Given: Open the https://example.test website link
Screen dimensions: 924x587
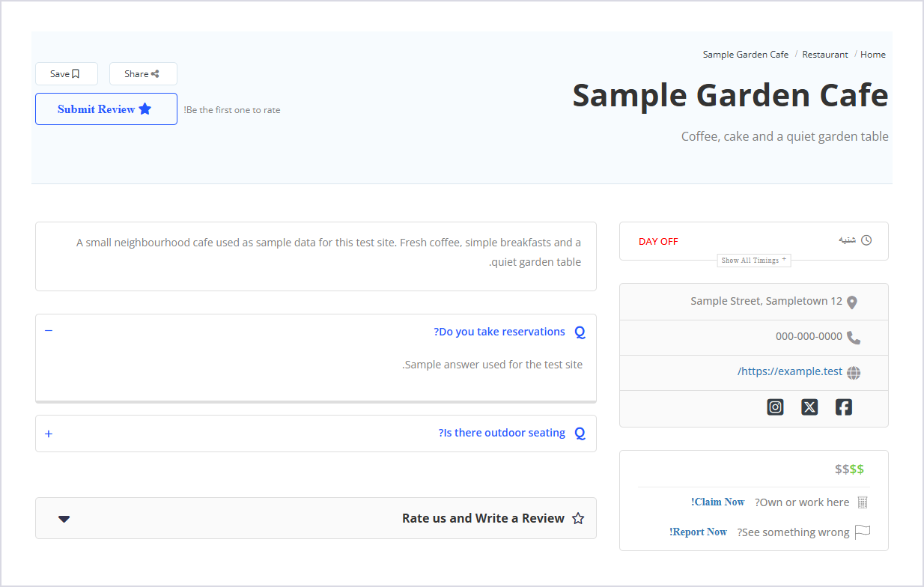Looking at the screenshot, I should [790, 372].
